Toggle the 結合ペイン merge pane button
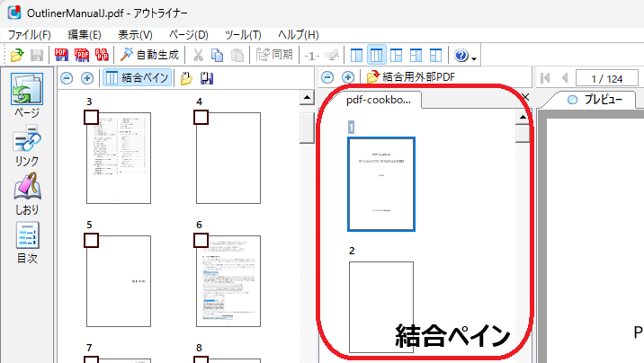The height and width of the screenshot is (363, 644). click(137, 78)
